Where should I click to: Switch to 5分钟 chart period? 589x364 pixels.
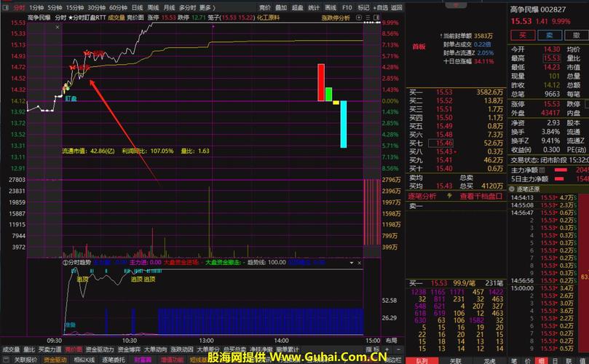coord(55,7)
